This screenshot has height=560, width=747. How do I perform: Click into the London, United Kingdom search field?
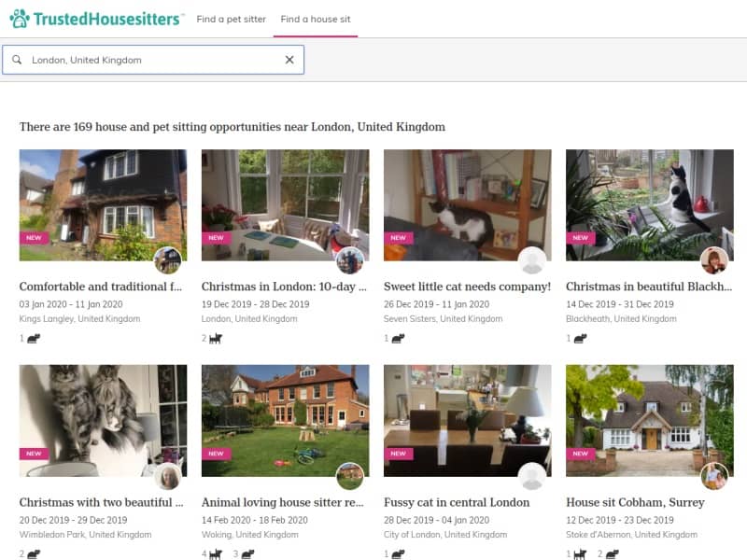[153, 60]
